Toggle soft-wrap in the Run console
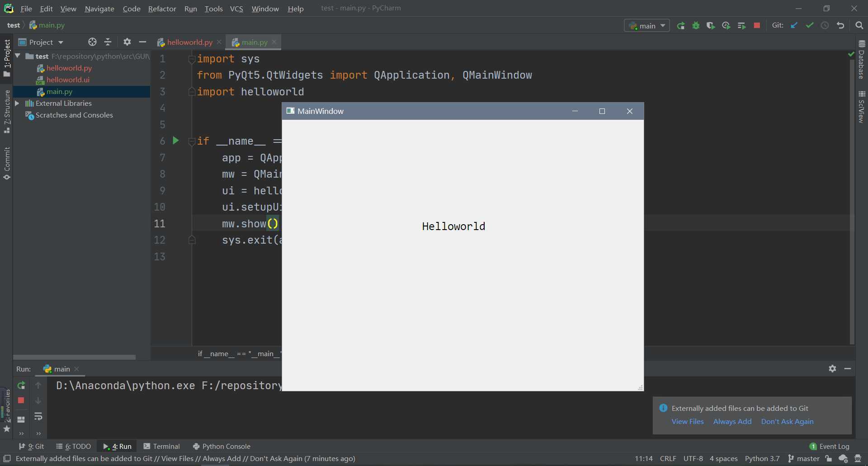The height and width of the screenshot is (466, 868). [x=38, y=416]
